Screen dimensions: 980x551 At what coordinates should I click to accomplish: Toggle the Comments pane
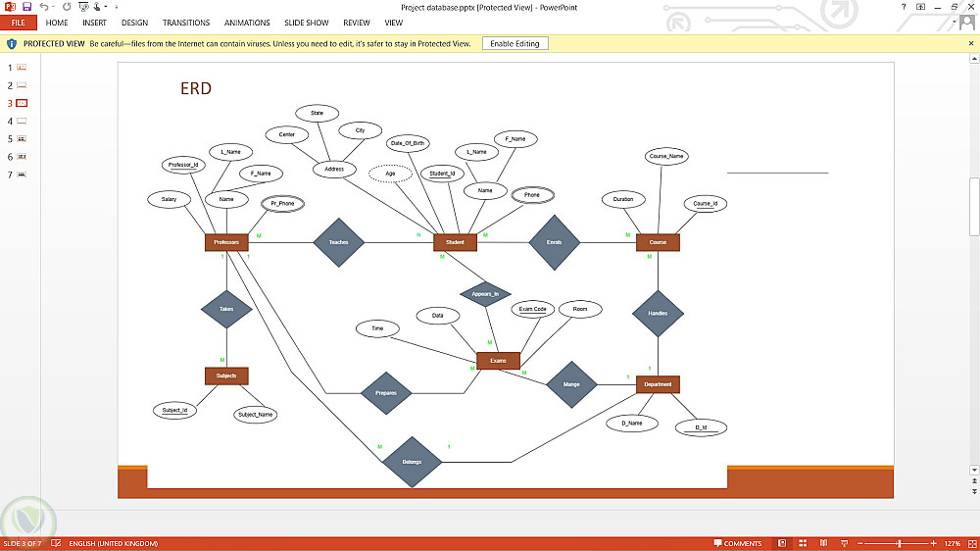(738, 543)
